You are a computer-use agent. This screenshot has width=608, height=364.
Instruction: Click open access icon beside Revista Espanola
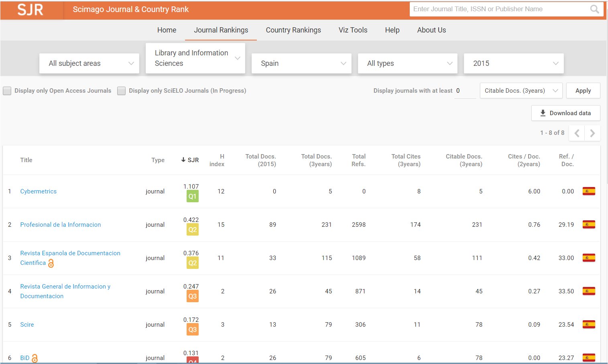[51, 263]
